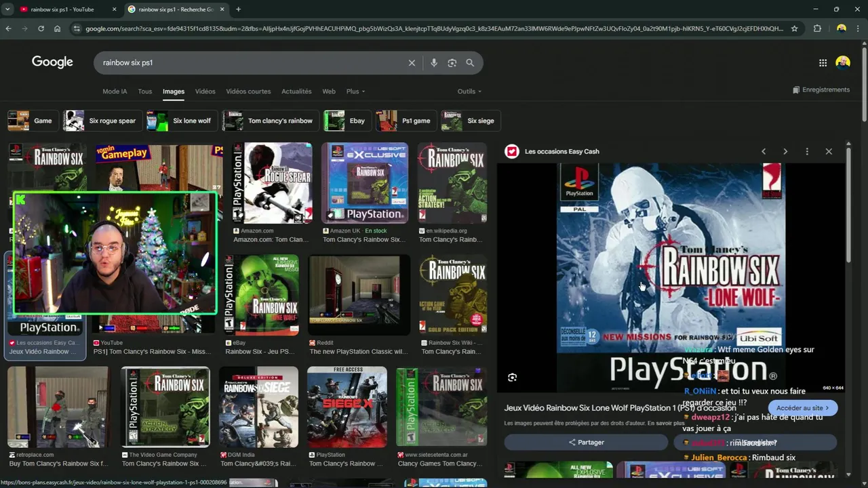Open the Reddit PlayStation Classic image result
868x488 pixels.
[359, 295]
